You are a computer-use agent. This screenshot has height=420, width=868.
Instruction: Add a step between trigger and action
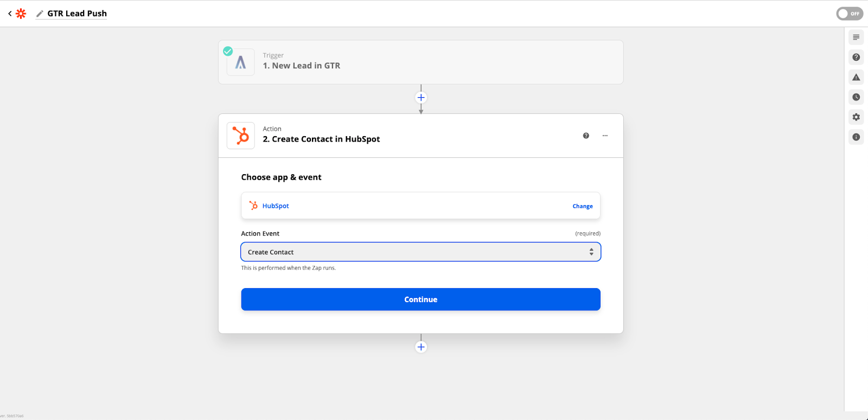click(421, 98)
